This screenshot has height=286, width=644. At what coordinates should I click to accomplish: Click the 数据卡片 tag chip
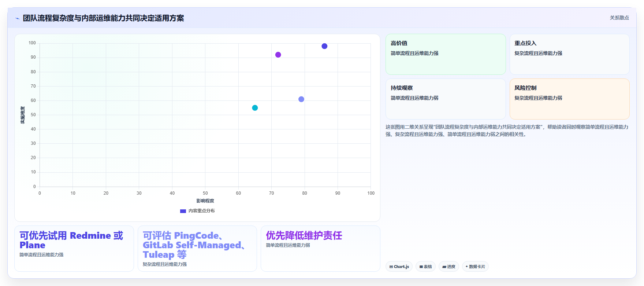[x=475, y=267]
